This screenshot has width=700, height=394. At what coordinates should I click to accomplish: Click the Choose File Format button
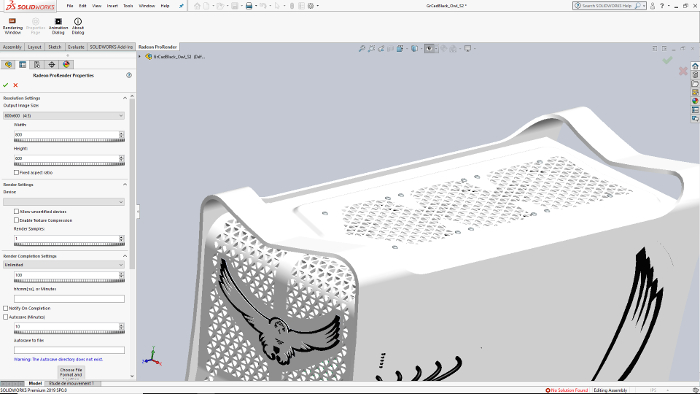point(71,372)
